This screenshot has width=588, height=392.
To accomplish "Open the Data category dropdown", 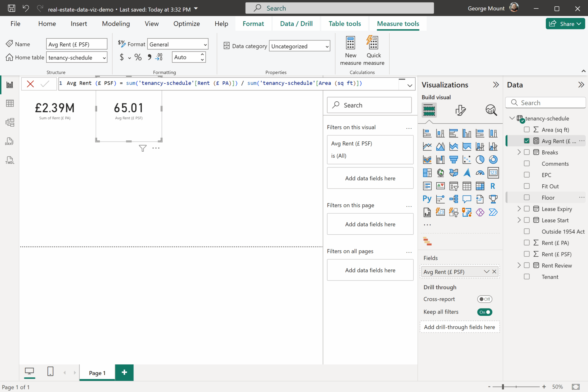I will pos(299,46).
